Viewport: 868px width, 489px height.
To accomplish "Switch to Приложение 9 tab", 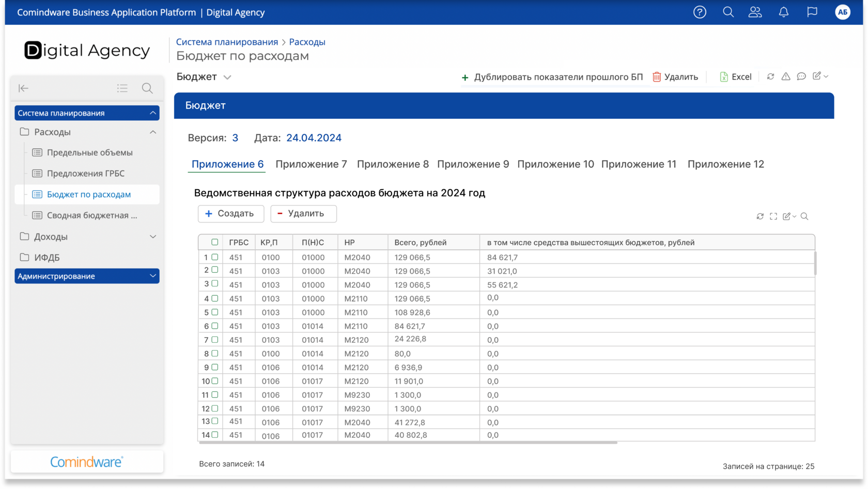I will 473,164.
